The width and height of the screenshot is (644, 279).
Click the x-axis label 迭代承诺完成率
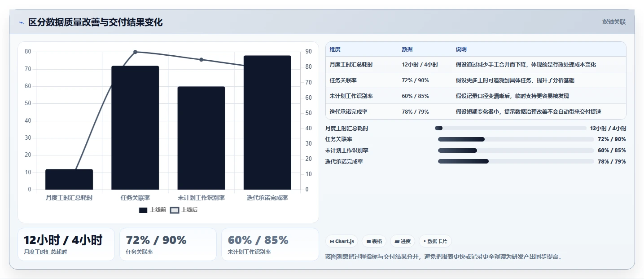(267, 198)
